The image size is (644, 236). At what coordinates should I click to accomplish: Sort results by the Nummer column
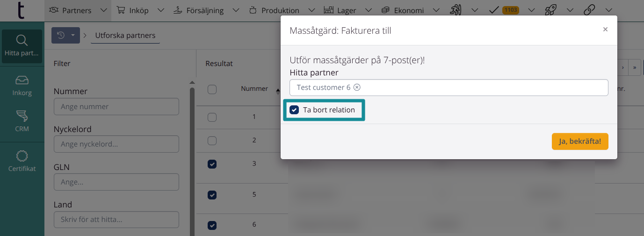[260, 89]
